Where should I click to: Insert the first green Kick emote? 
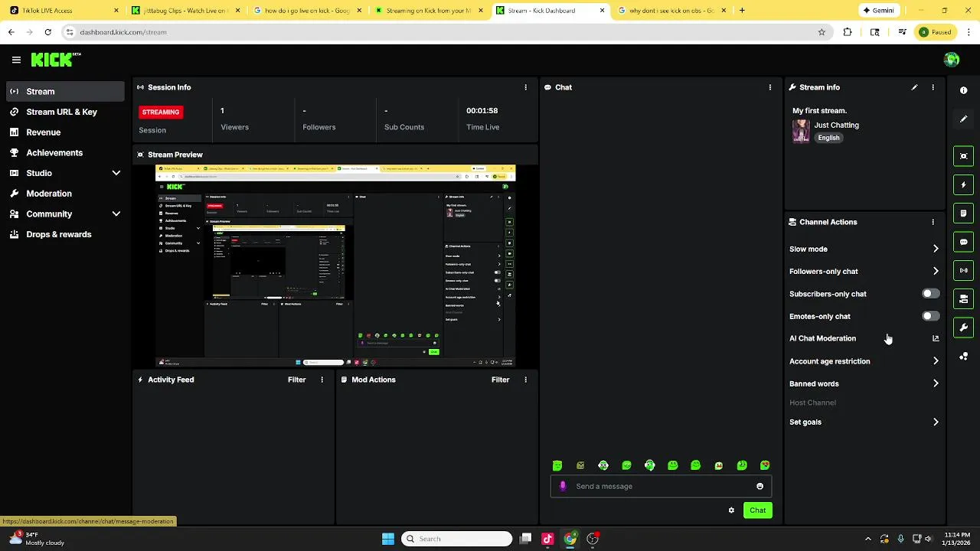pos(557,465)
